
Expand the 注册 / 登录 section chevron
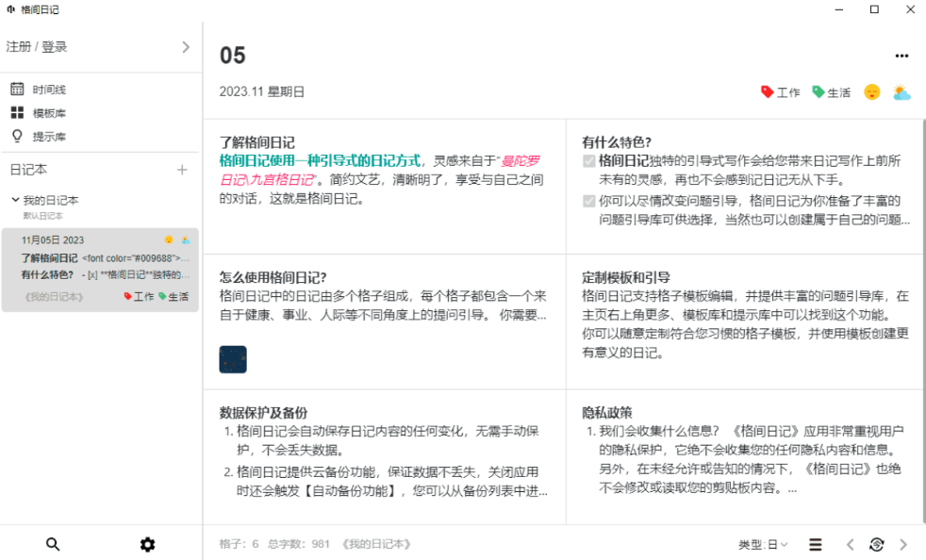[x=187, y=45]
